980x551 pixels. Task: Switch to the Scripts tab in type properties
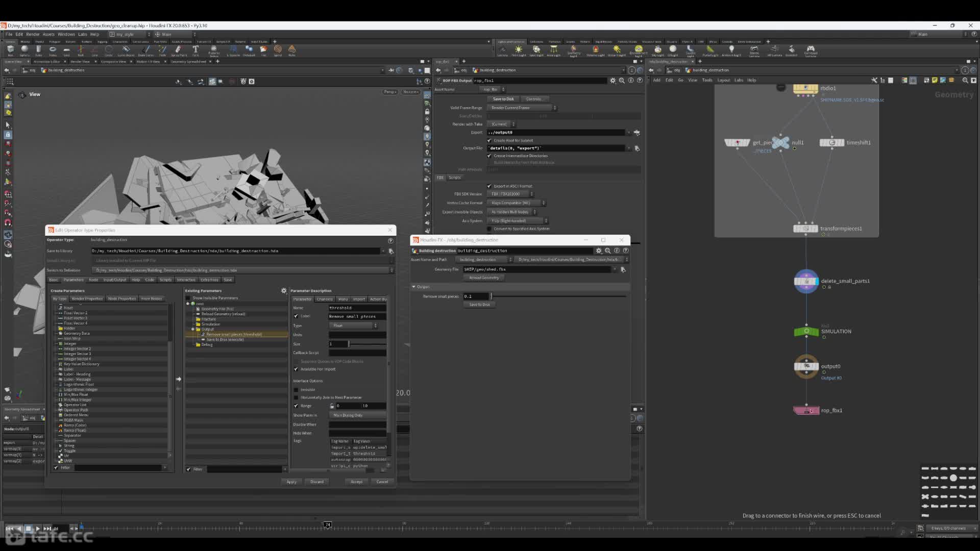165,280
